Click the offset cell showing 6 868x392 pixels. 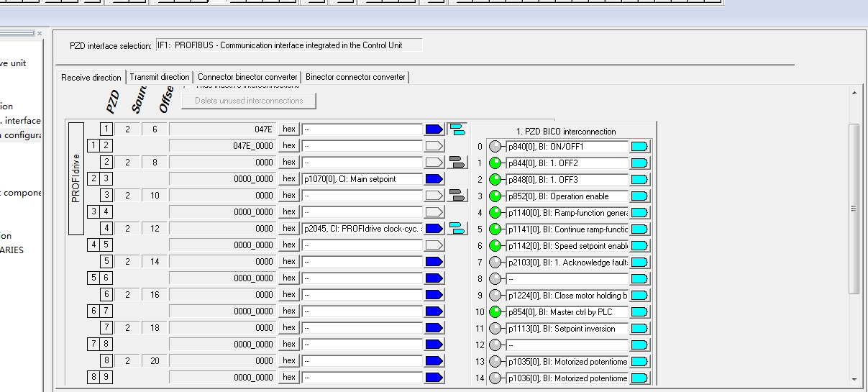[155, 129]
